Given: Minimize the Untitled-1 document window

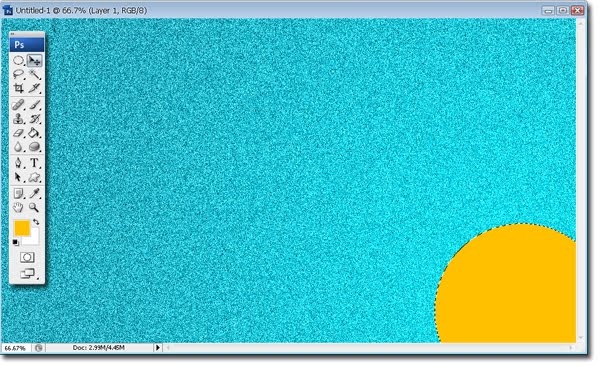Looking at the screenshot, I should click(x=548, y=10).
